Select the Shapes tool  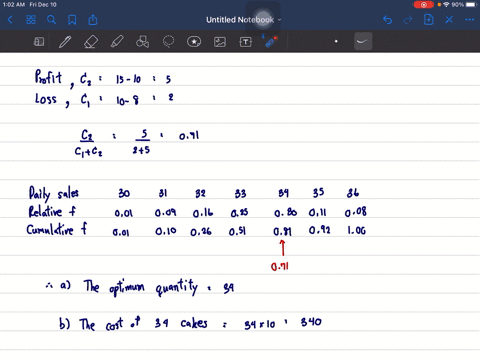142,42
